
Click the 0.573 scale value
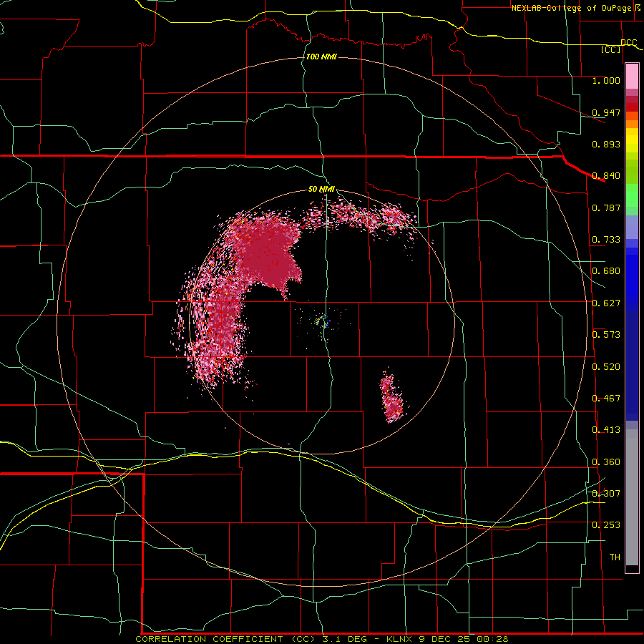tap(606, 334)
